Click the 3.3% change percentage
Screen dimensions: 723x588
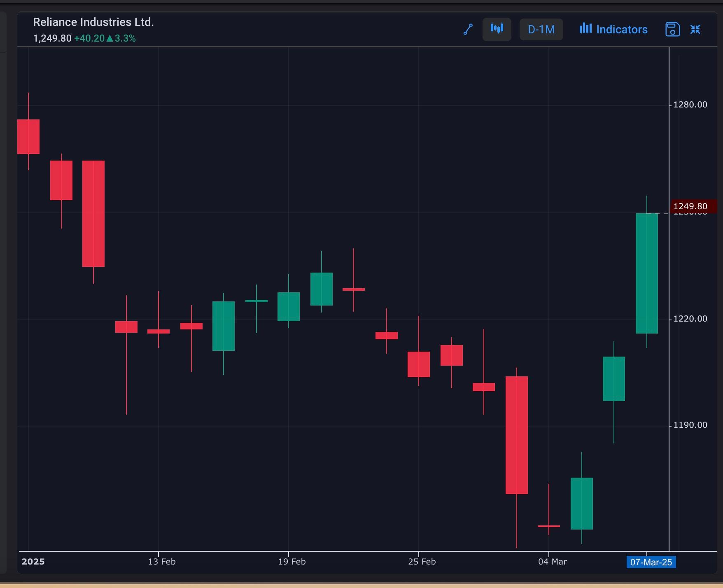(125, 38)
